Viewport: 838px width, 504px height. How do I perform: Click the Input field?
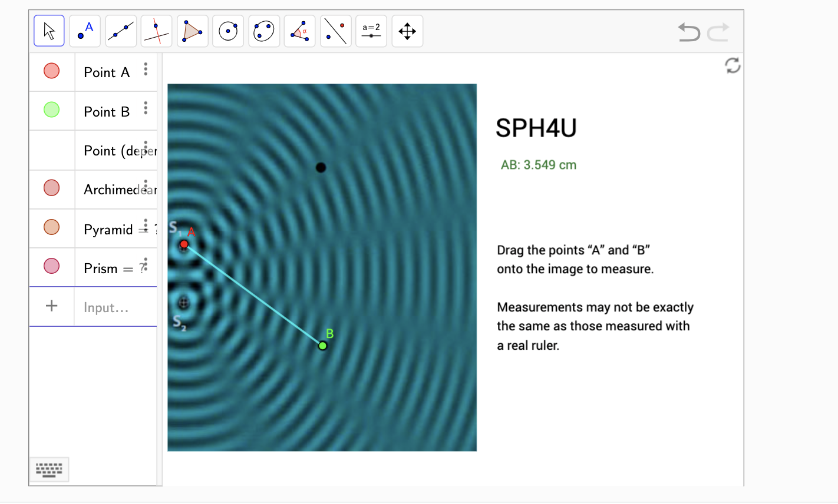(116, 307)
